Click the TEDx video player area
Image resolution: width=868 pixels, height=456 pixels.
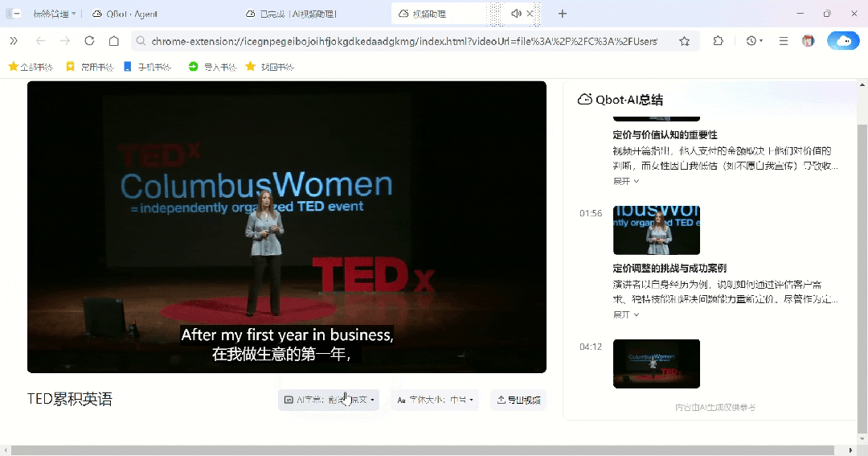click(x=287, y=227)
